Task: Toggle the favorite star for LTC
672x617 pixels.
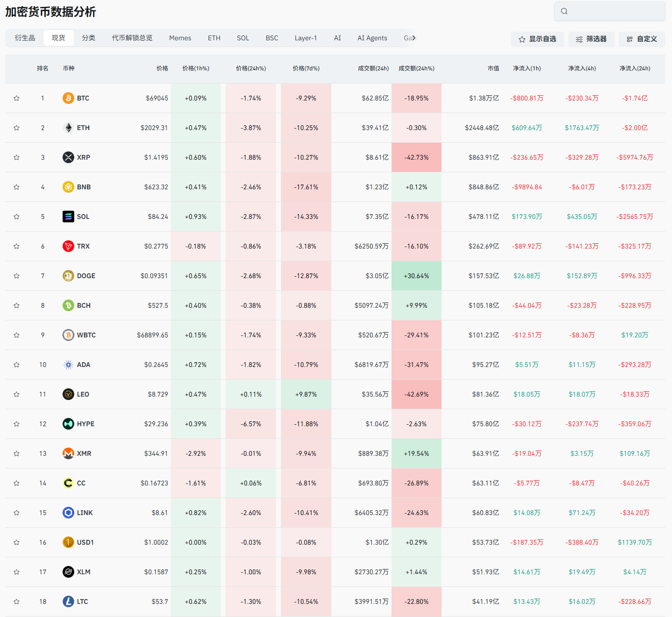Action: click(x=16, y=601)
